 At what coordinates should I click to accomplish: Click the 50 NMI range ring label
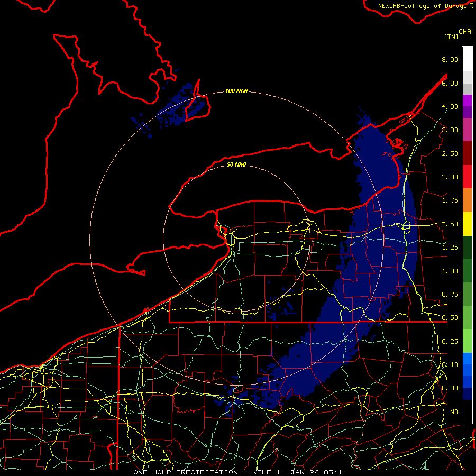[x=236, y=164]
